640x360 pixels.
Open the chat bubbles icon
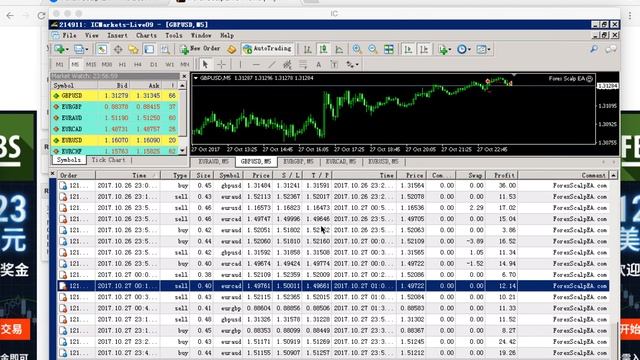611,49
